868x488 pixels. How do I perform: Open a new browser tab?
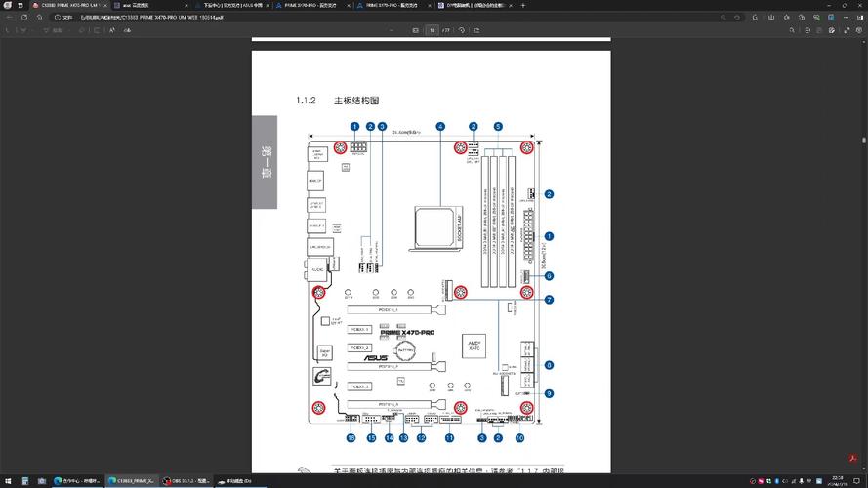coord(523,5)
